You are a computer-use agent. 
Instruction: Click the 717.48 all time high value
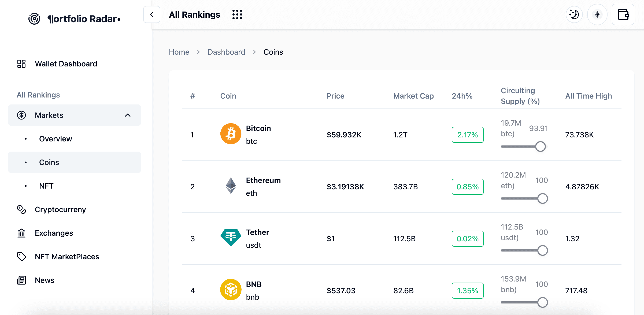576,291
